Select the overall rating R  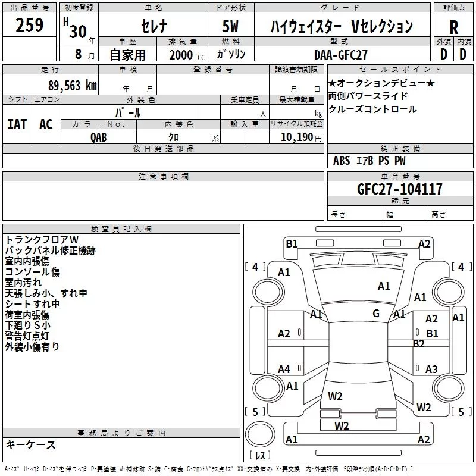point(453,27)
